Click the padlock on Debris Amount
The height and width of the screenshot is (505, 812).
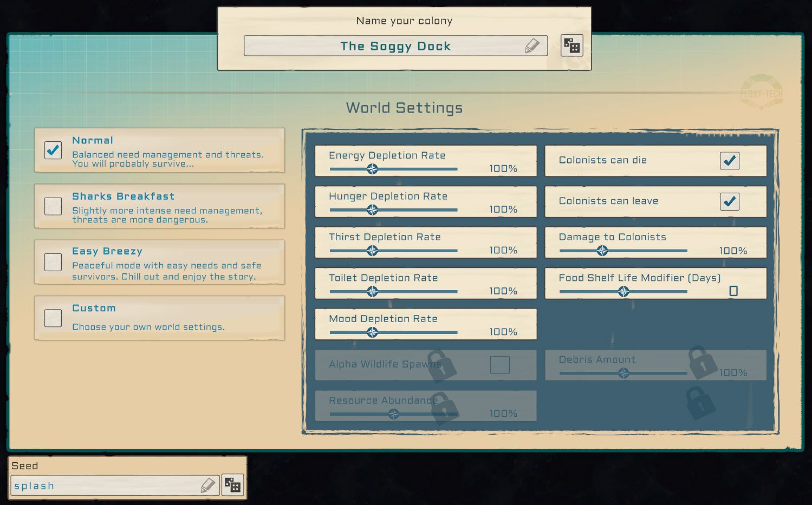702,362
